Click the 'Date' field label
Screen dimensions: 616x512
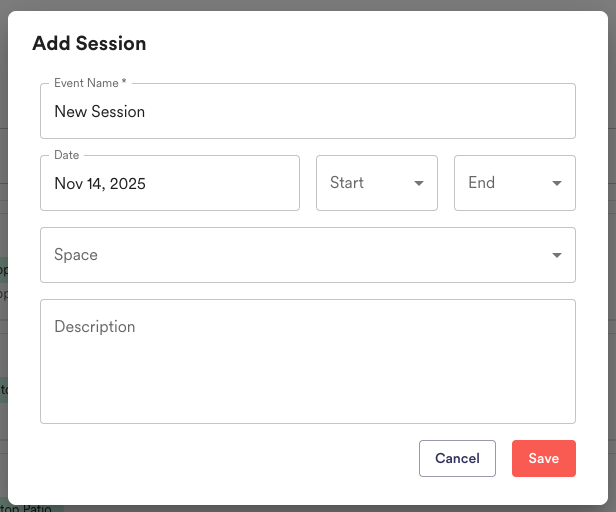click(x=66, y=155)
